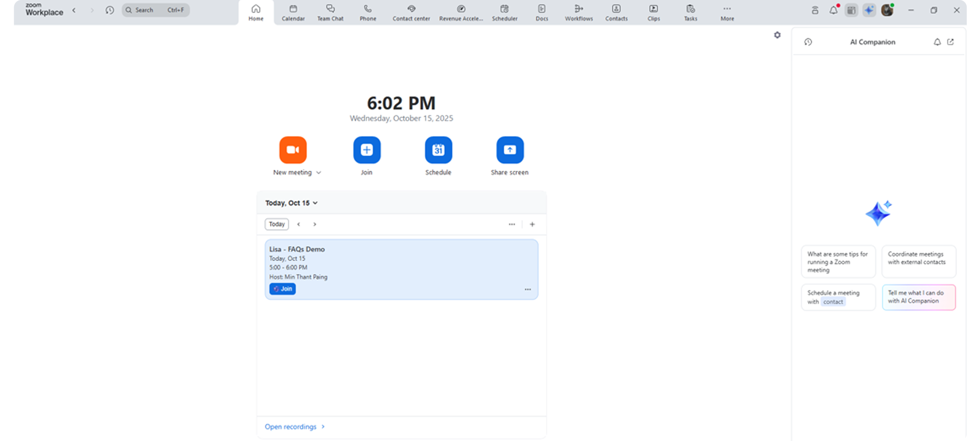Pop out AI Companion panel
This screenshot has height=441, width=980.
951,42
